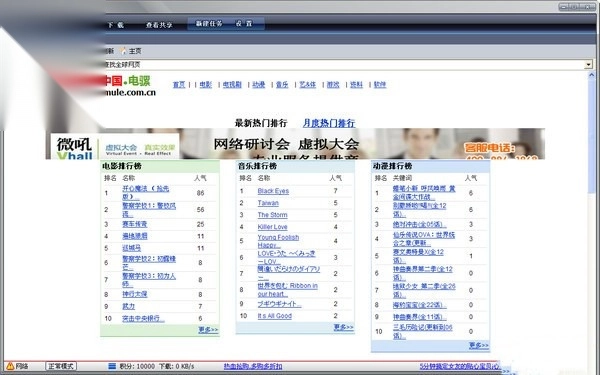Open the 设置 toolbar item
Screen dimensions: 600x375
[244, 24]
